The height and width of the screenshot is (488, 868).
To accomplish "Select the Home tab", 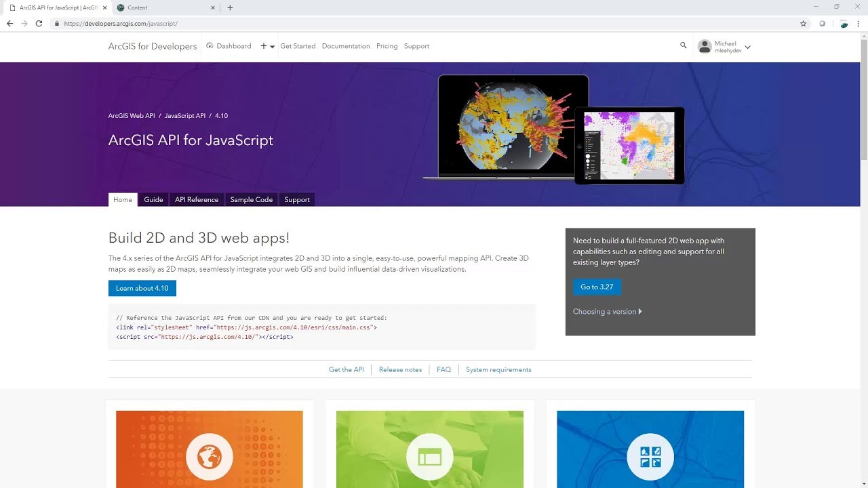I will (x=123, y=199).
